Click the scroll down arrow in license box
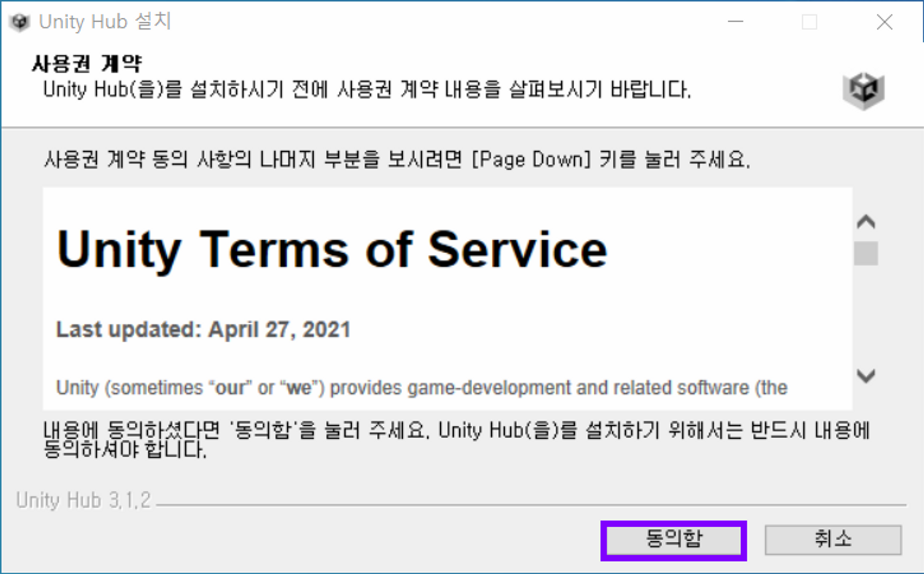This screenshot has width=924, height=574. pos(866,376)
